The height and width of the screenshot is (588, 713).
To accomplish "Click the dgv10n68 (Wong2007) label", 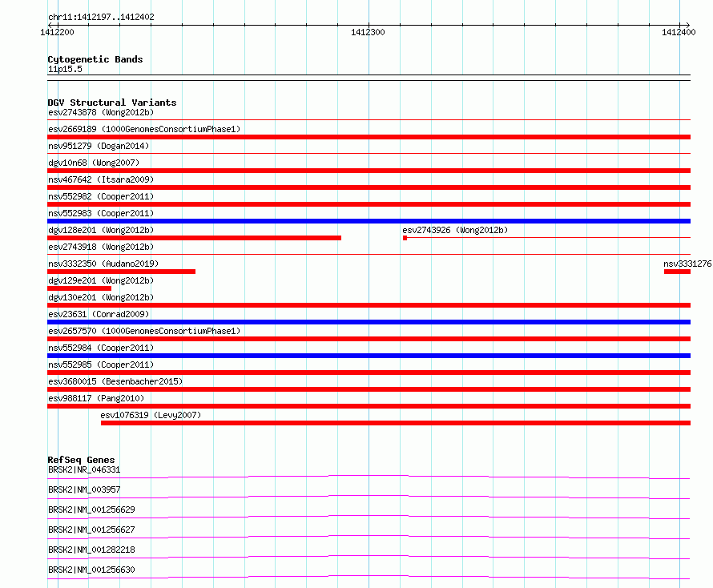I will click(x=94, y=163).
